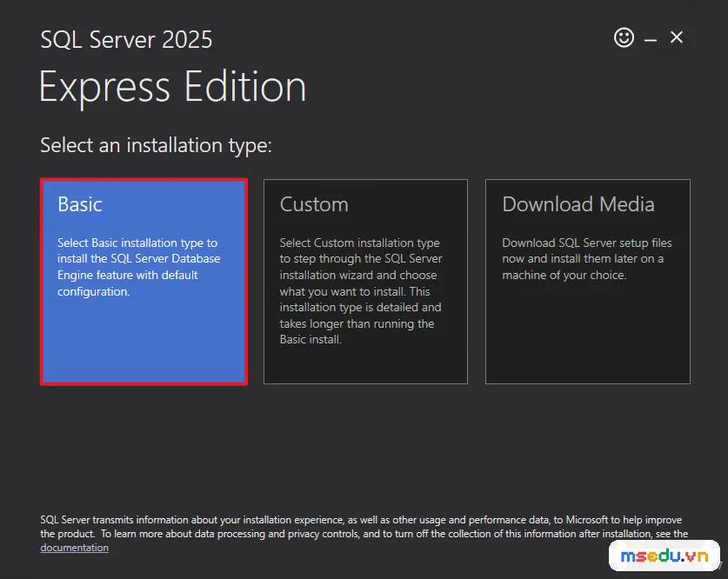This screenshot has height=579, width=728.
Task: Pick the Download Media option
Action: point(588,282)
